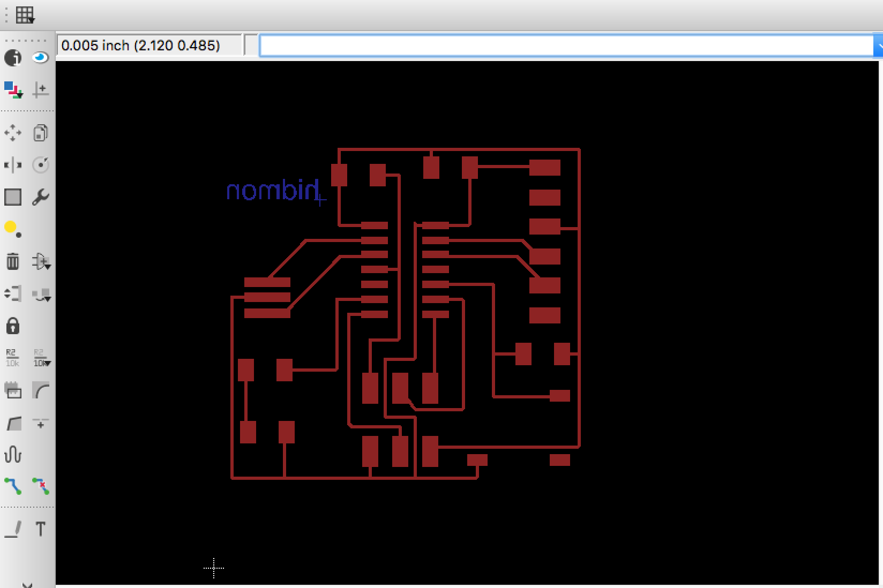Click the grid coordinates display
Image resolution: width=883 pixels, height=588 pixels.
point(149,46)
